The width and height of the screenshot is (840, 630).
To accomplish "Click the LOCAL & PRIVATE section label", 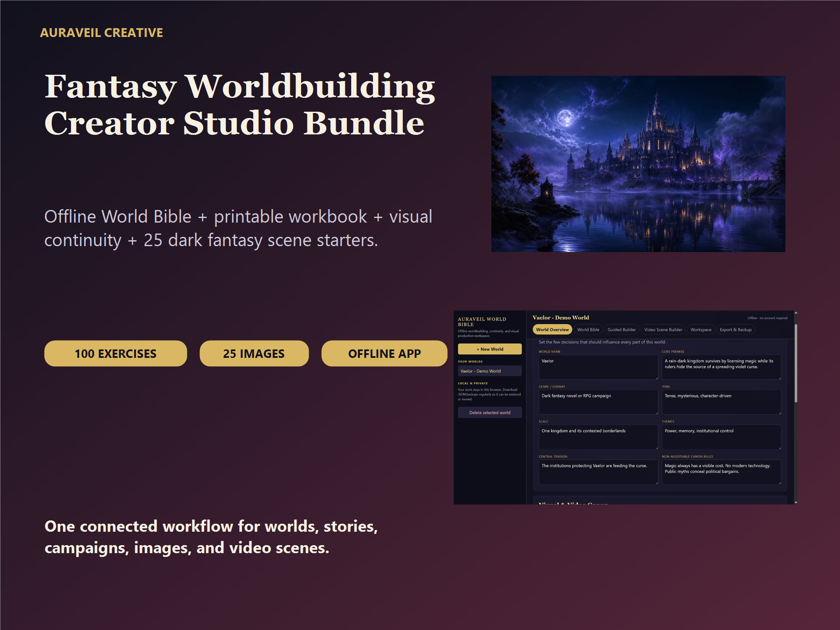I will point(472,383).
